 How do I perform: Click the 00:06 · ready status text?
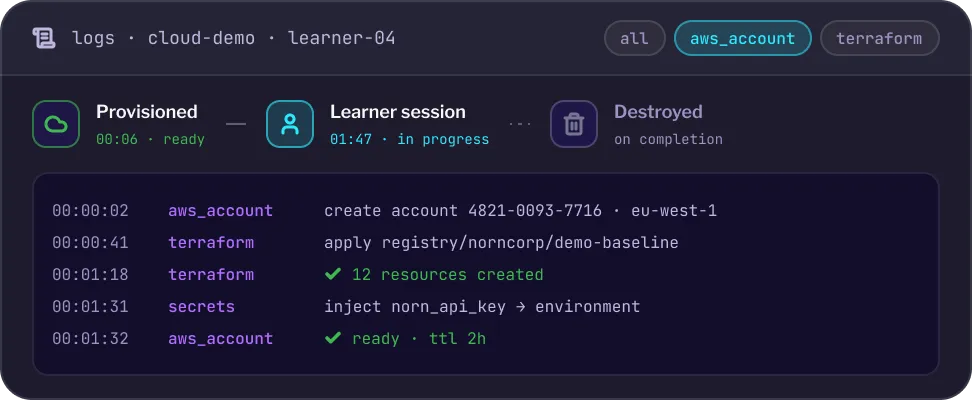151,140
